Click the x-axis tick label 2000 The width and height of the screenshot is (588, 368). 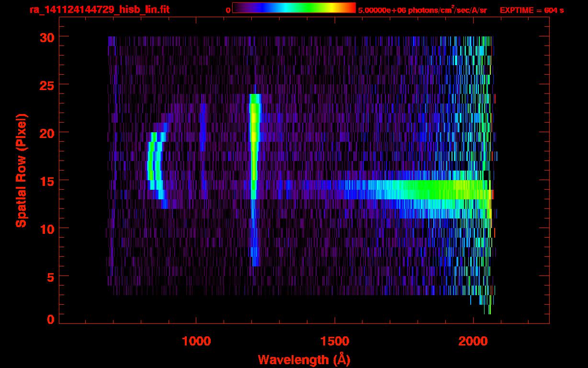click(x=473, y=341)
